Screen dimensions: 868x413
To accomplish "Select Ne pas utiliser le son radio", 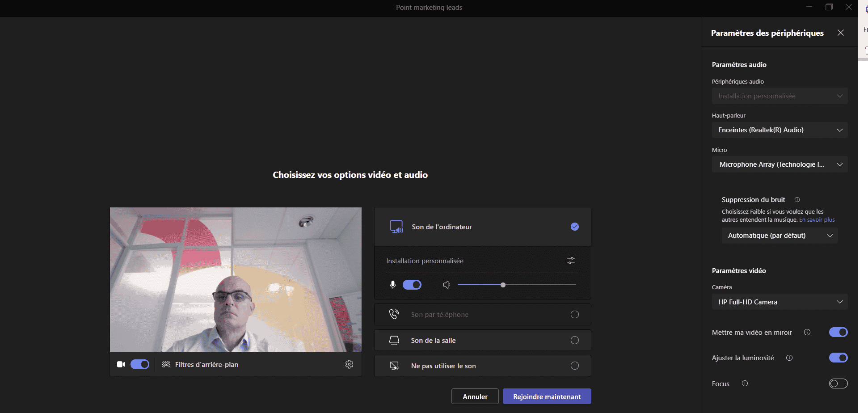I will (x=575, y=366).
